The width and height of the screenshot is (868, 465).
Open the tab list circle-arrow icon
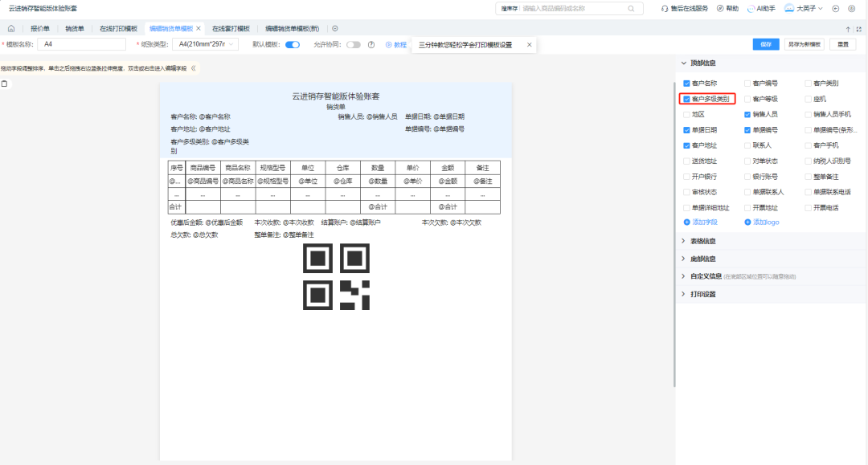tap(335, 28)
